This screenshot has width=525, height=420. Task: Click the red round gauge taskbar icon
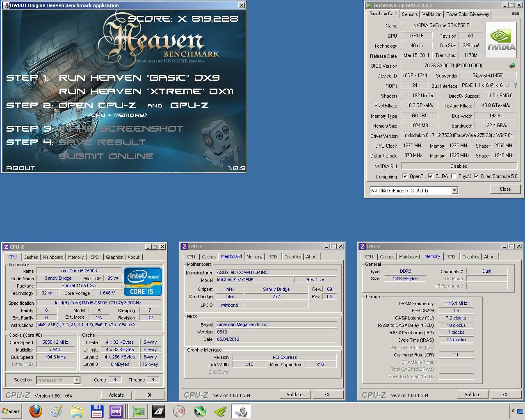pos(179,411)
